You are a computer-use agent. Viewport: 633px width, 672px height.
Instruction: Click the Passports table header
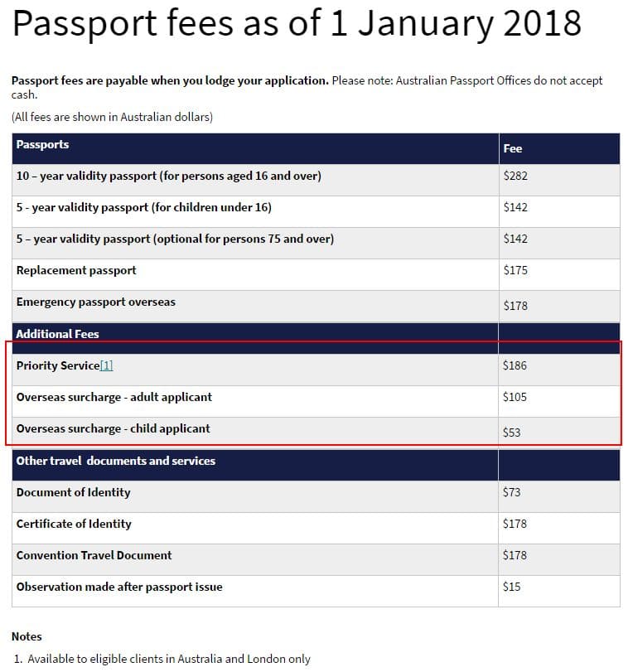[42, 144]
